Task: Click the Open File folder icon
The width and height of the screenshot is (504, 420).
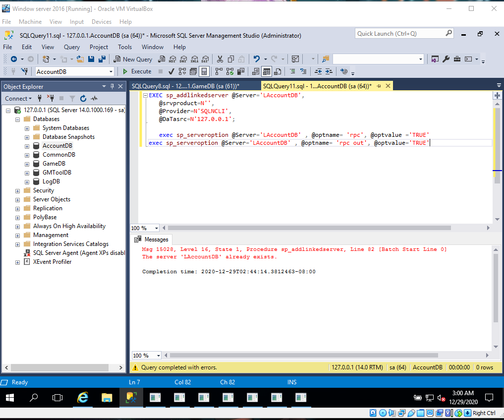Action: 80,59
